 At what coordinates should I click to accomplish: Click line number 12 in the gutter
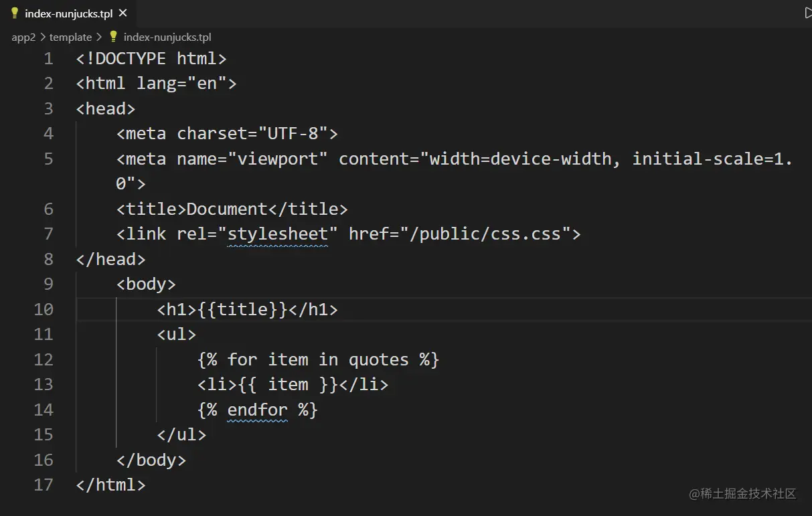coord(44,360)
